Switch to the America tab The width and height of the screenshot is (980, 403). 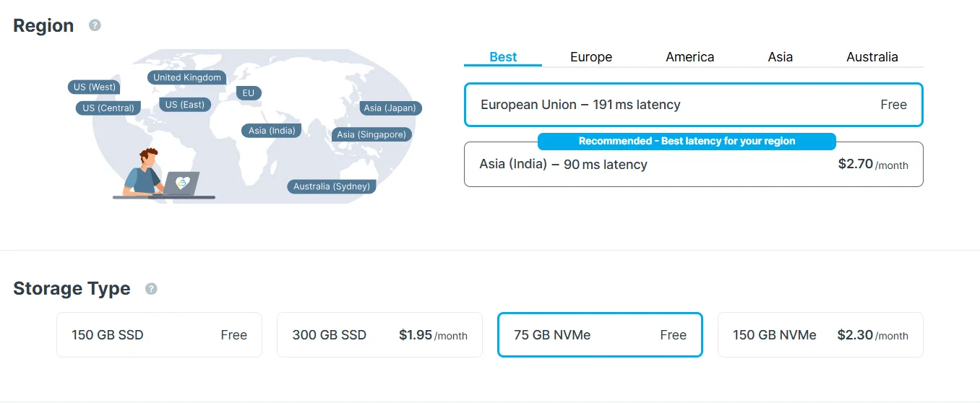(689, 57)
